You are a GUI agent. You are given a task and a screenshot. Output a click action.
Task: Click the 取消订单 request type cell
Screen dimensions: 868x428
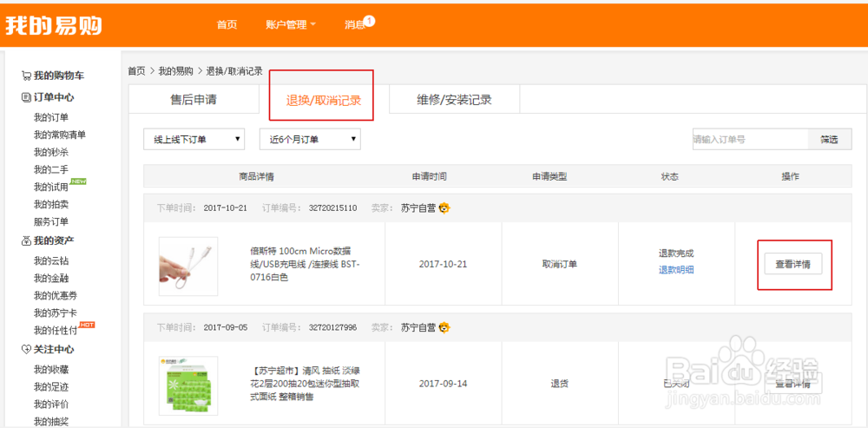[560, 264]
